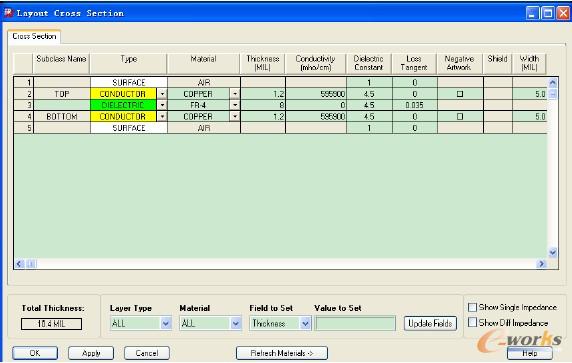Screen dimensions: 572x363
Task: Open Material dropdown for FR-4 row
Action: [x=235, y=105]
